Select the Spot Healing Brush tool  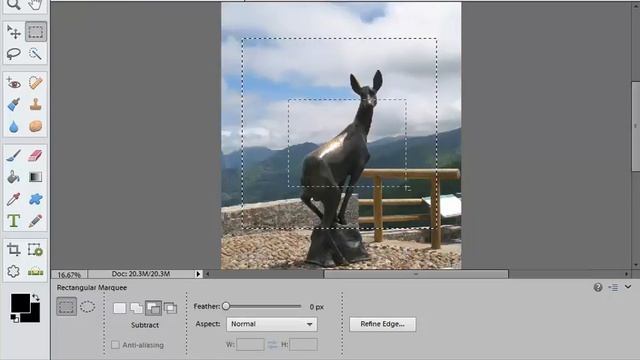(36, 83)
